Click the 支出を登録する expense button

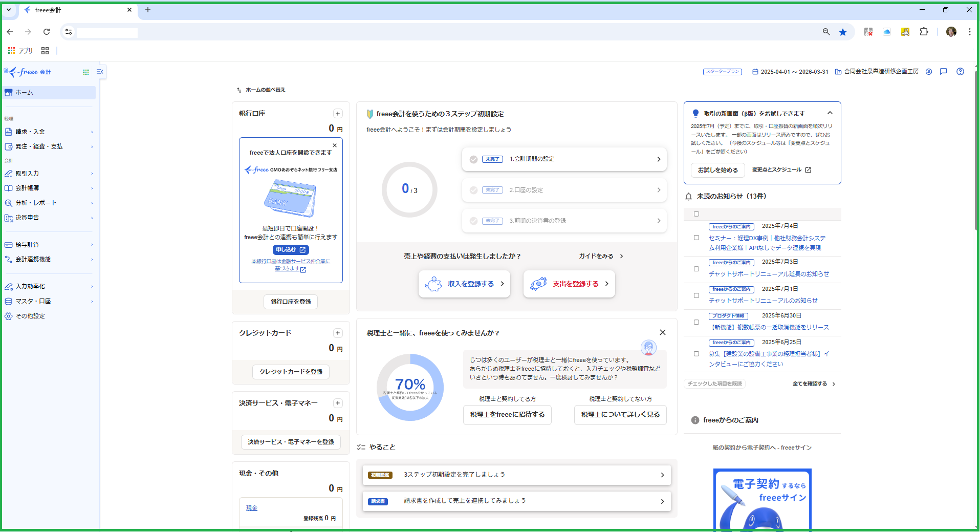click(x=569, y=284)
